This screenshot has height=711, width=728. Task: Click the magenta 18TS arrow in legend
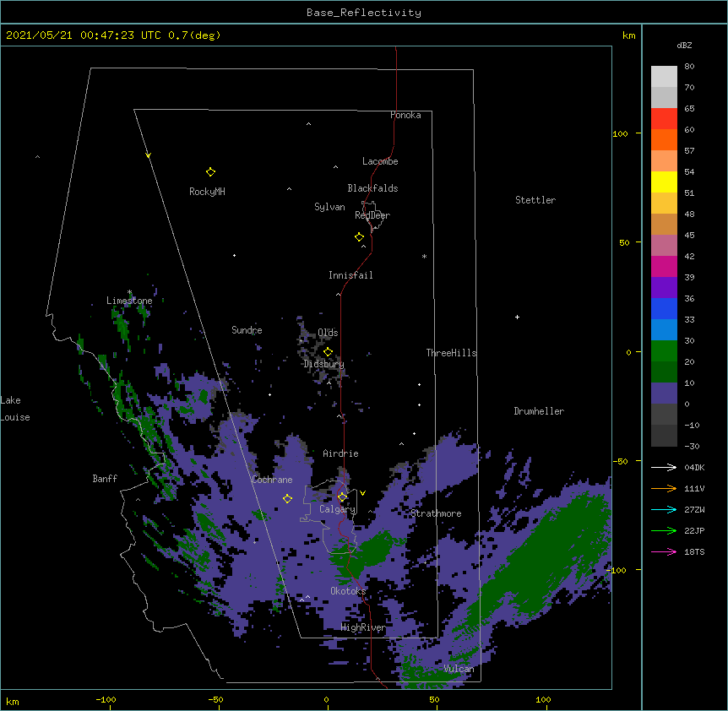point(664,551)
